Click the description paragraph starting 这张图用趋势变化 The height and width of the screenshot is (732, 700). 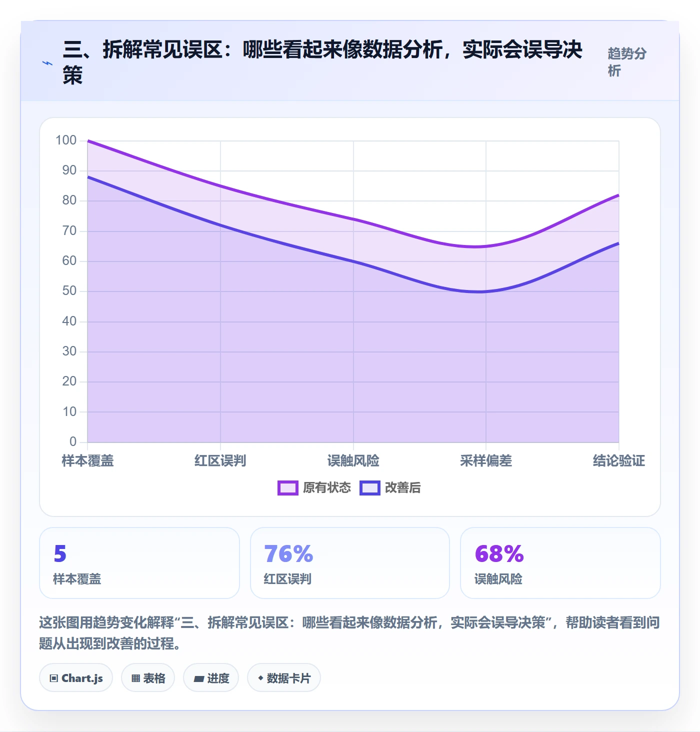(349, 632)
